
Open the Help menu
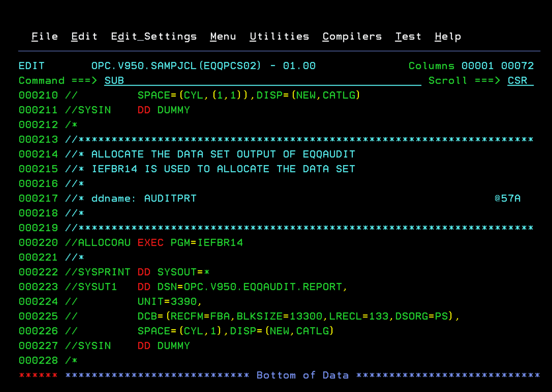point(448,37)
